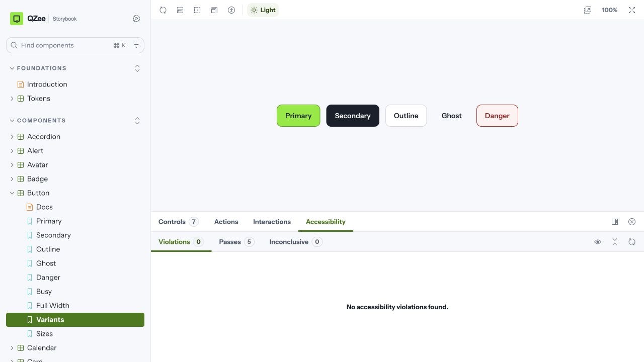
Task: Toggle the outline dashed-box tool
Action: click(197, 10)
